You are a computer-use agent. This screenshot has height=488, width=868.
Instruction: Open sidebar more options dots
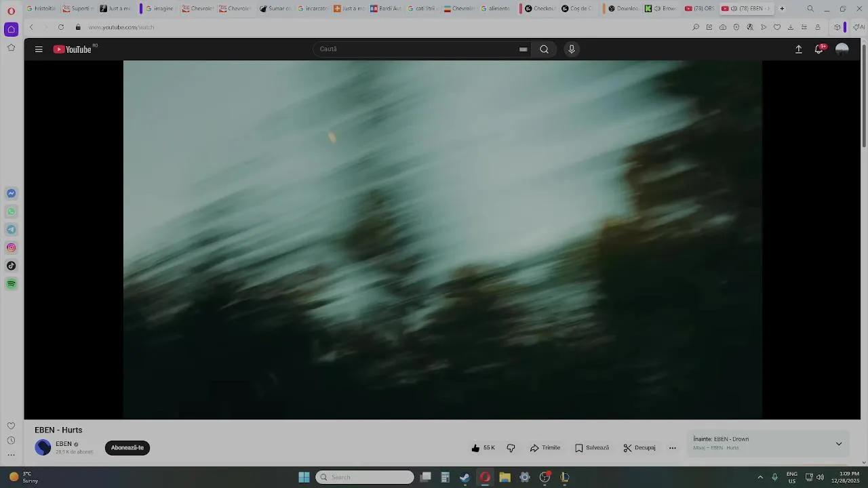click(x=11, y=455)
